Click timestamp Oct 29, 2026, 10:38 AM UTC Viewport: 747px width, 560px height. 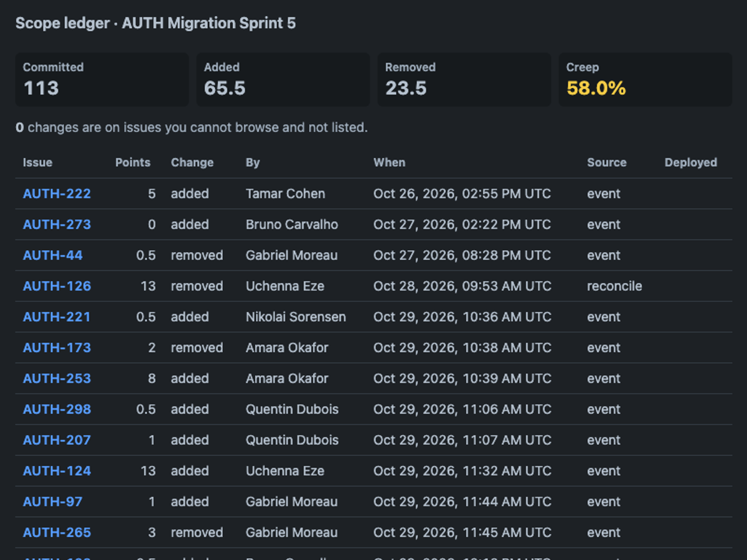(x=463, y=348)
